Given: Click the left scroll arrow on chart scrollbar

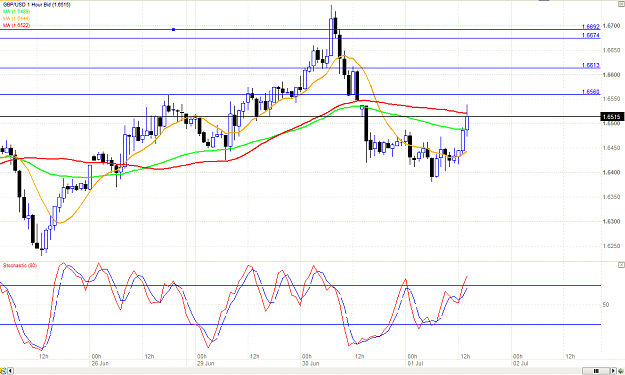Looking at the screenshot, I should [x=10, y=371].
